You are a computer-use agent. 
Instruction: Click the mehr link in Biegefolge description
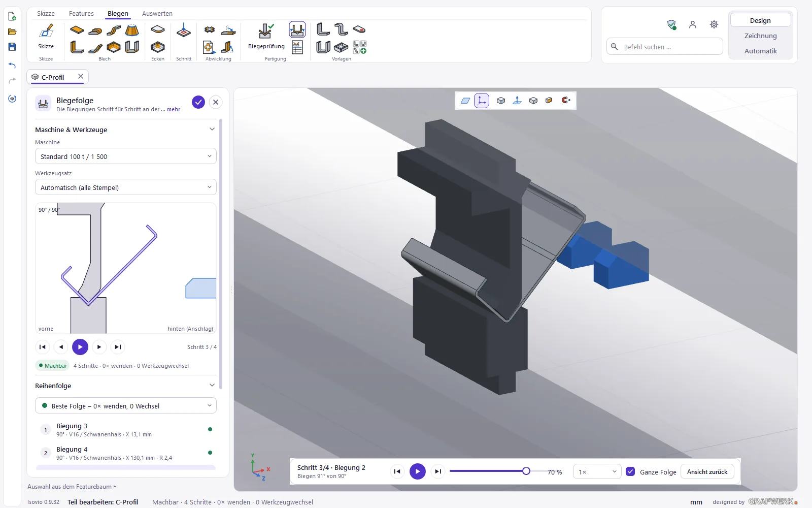pyautogui.click(x=174, y=109)
